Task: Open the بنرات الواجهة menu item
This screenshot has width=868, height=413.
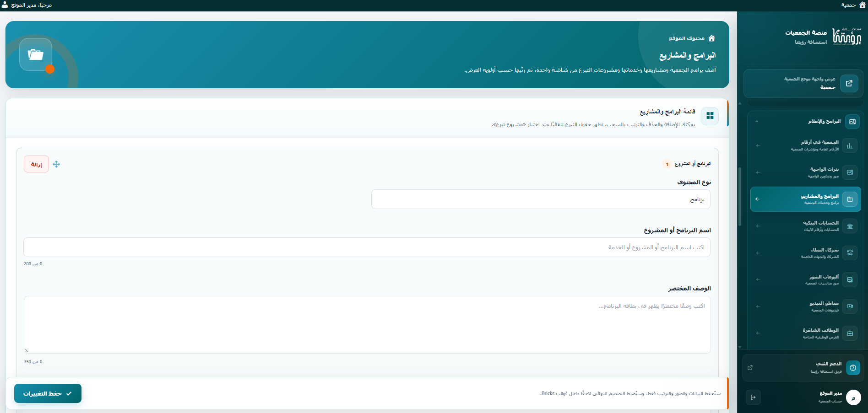Action: (x=806, y=172)
